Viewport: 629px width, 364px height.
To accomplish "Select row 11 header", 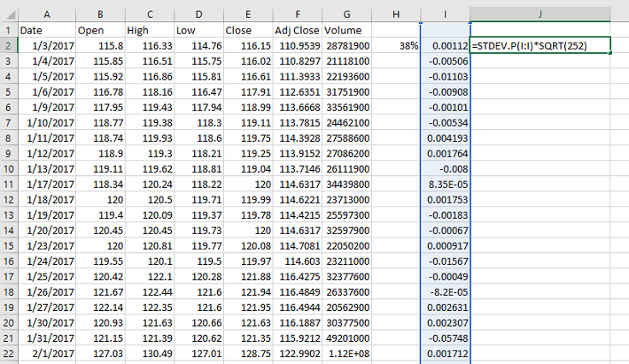I will coord(8,184).
